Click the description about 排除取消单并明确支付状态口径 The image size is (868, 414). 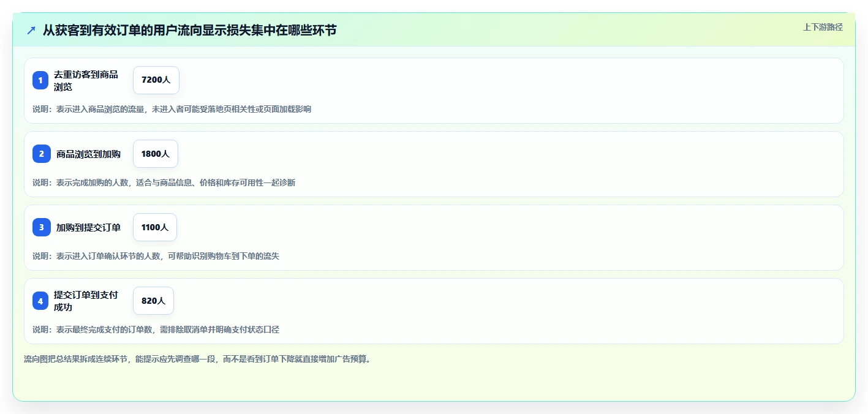click(x=156, y=329)
